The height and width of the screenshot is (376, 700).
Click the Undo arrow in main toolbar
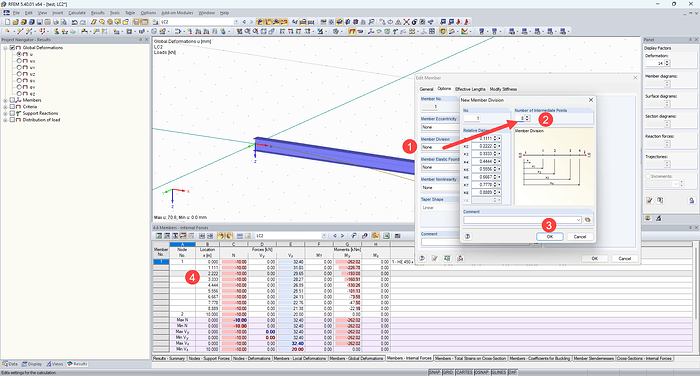74,21
